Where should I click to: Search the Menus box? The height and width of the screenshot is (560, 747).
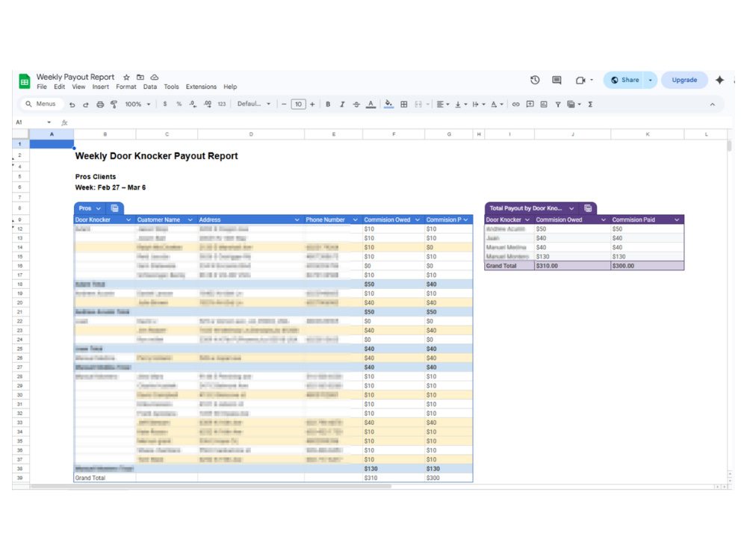click(41, 104)
